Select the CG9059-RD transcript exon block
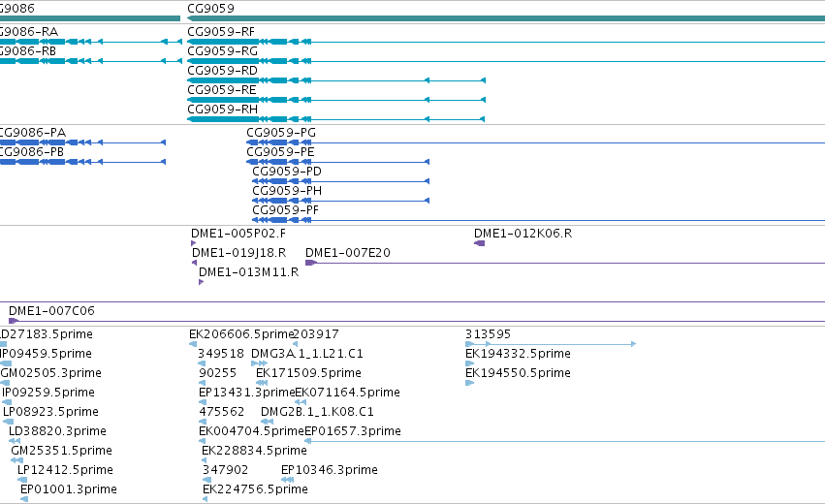Image resolution: width=825 pixels, height=504 pixels. coord(223,80)
